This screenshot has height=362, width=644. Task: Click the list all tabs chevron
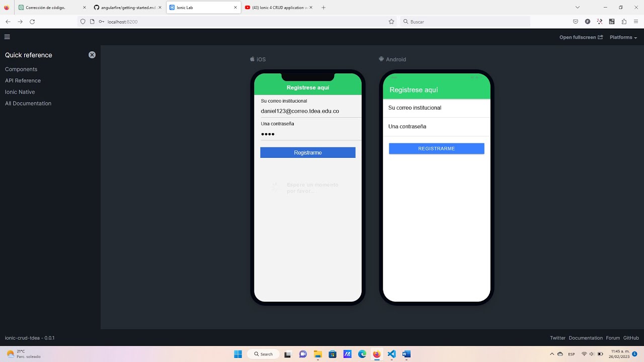coord(578,8)
